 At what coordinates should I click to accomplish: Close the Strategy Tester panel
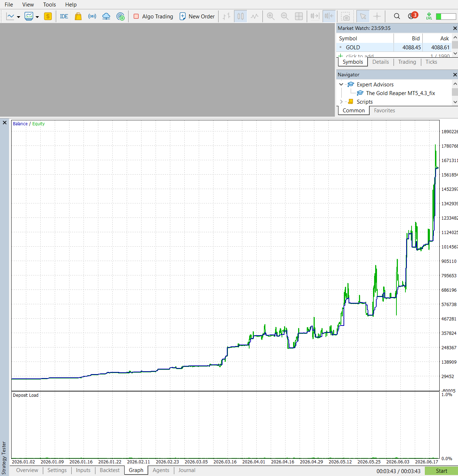[x=5, y=123]
